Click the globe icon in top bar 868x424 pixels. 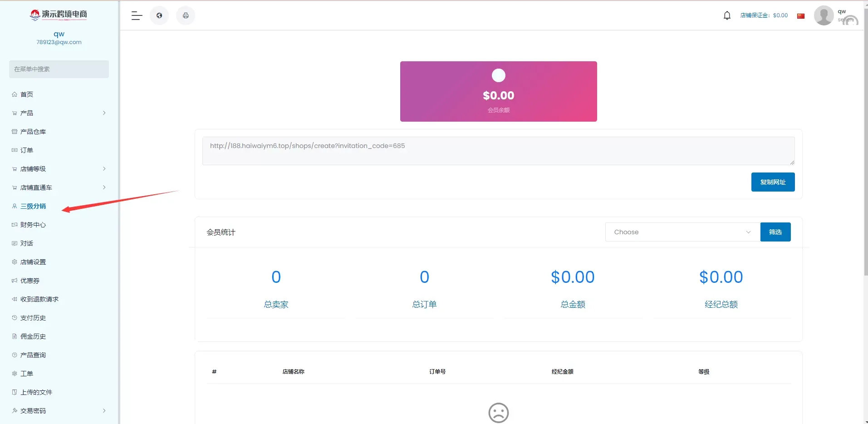(x=159, y=16)
